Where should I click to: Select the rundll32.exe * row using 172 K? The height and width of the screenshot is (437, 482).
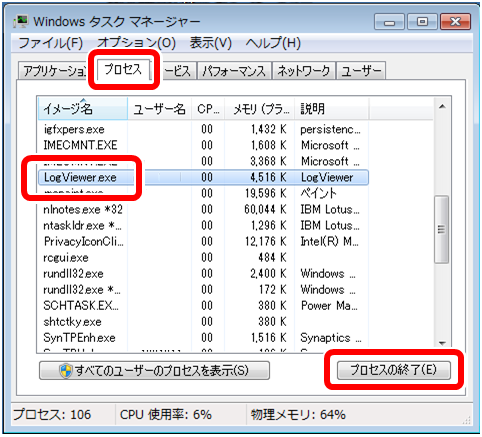pos(203,289)
